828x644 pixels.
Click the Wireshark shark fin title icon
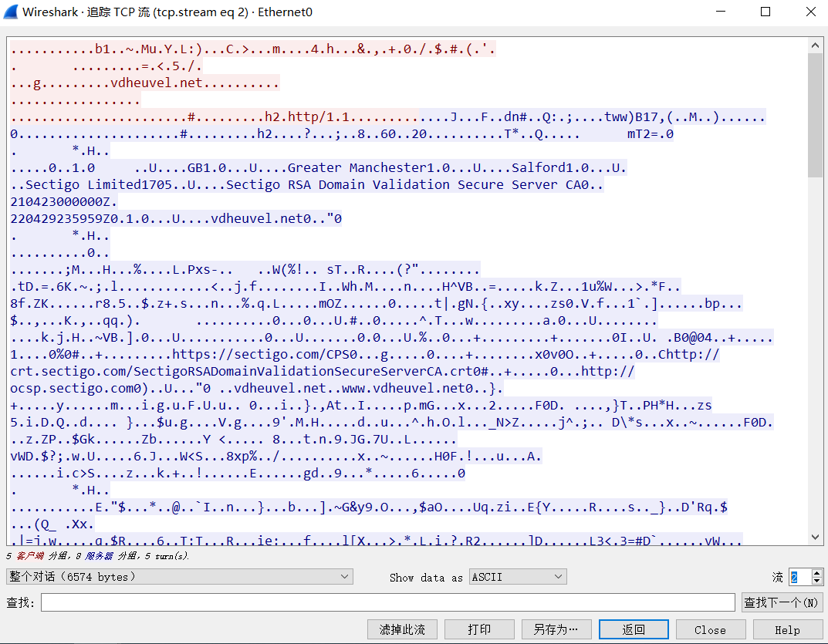pos(12,12)
